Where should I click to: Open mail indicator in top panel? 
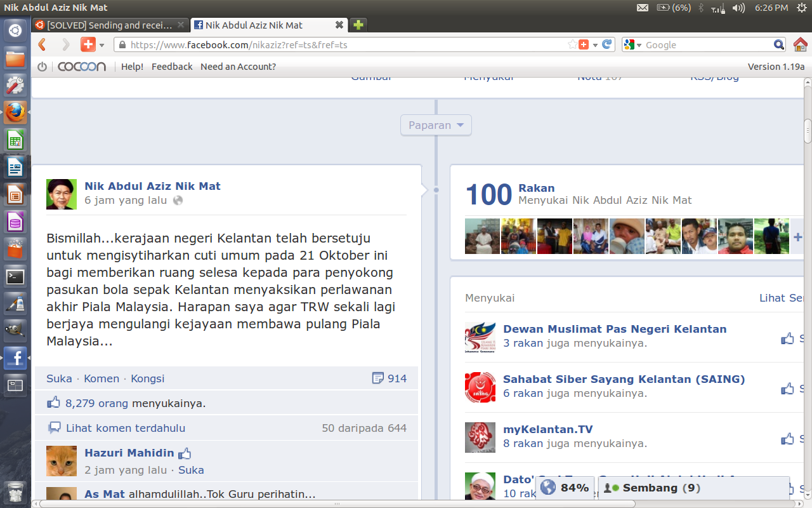pos(643,8)
